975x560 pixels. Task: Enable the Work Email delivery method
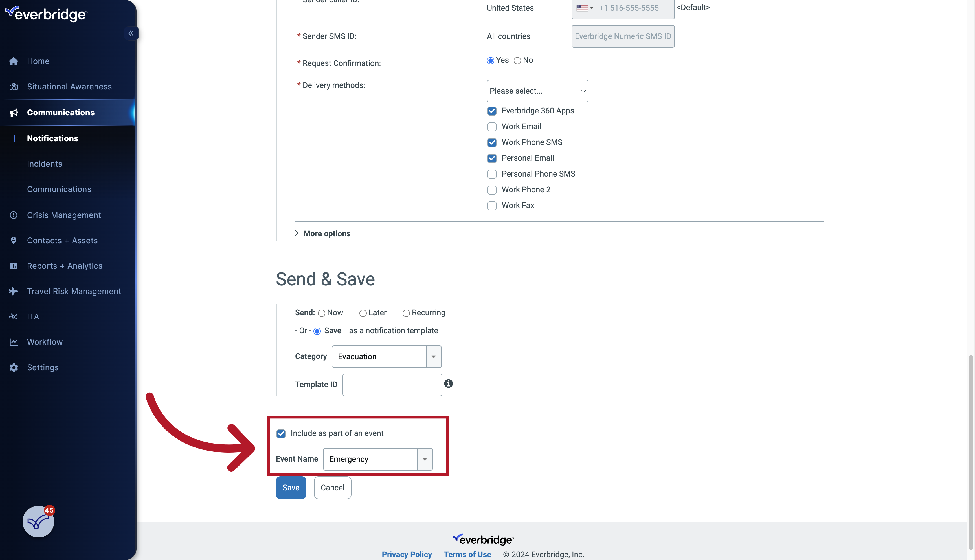[492, 127]
